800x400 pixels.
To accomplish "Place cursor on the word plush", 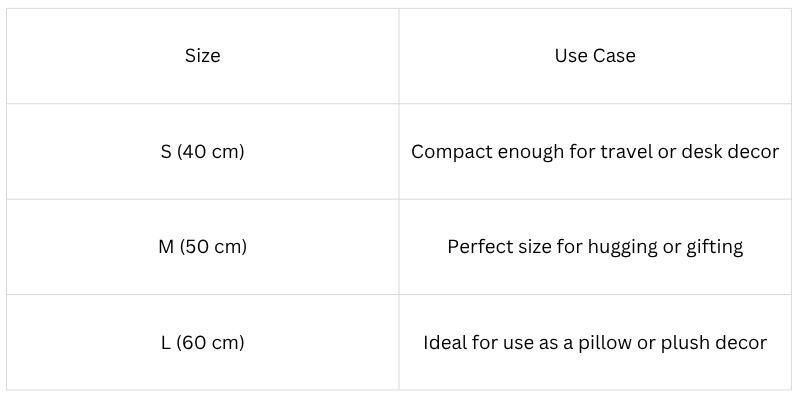I will [x=685, y=343].
